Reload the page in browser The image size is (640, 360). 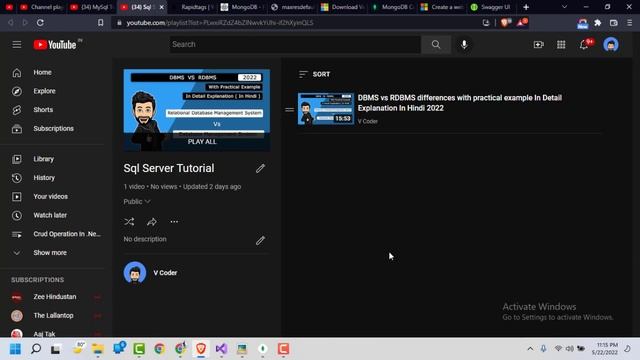[40, 23]
